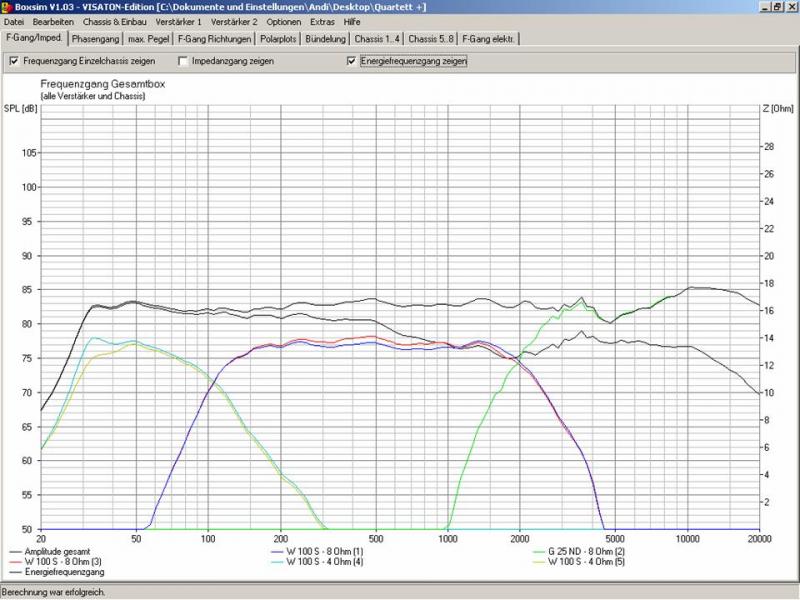
Task: Click the Boxsim application icon in title bar
Action: click(x=7, y=7)
